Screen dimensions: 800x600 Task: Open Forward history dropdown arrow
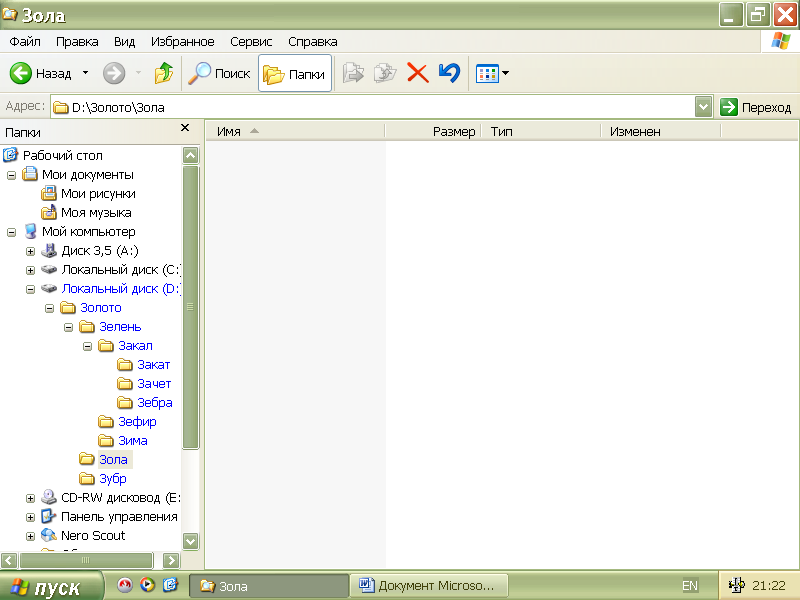pos(138,73)
